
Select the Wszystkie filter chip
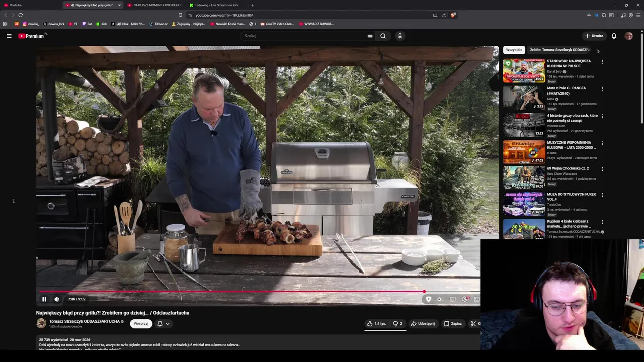514,50
